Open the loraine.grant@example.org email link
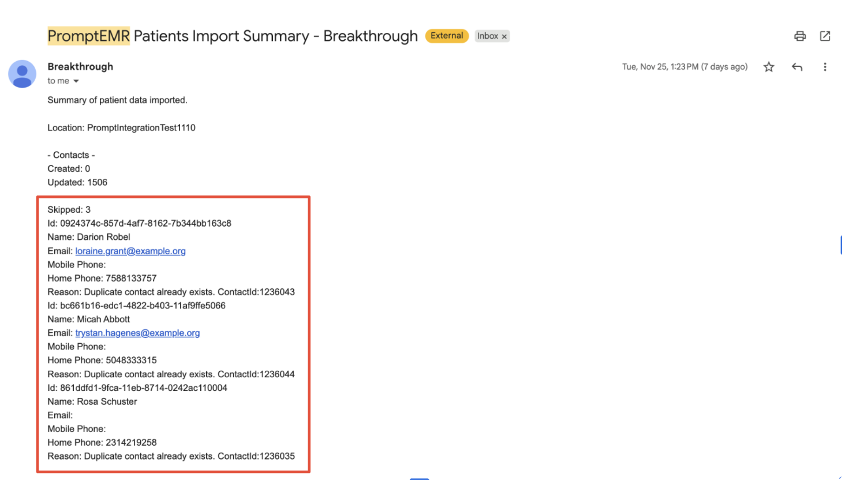860x504 pixels. (130, 251)
